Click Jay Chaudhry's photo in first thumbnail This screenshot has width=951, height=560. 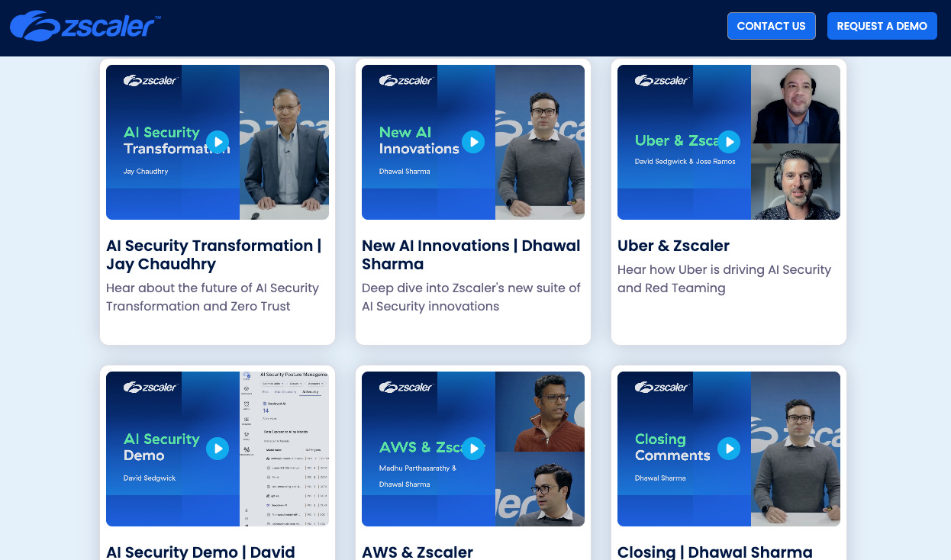click(284, 142)
